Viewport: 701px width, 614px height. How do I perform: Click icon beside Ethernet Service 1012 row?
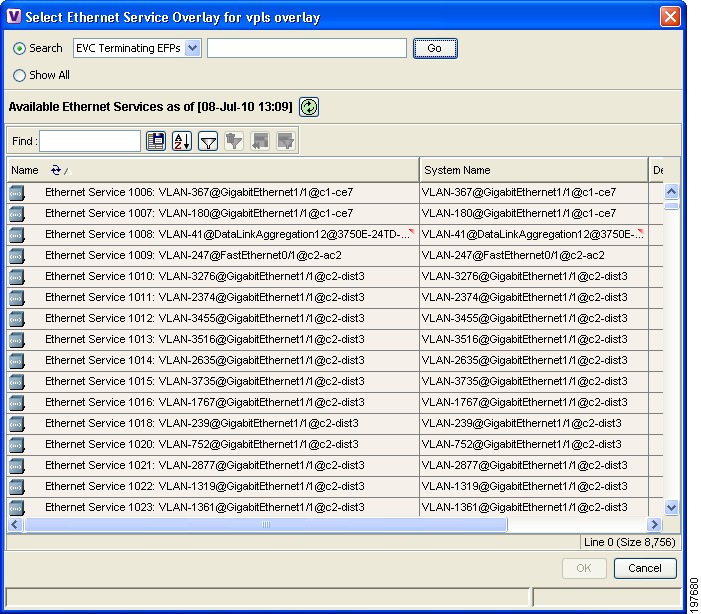(17, 319)
